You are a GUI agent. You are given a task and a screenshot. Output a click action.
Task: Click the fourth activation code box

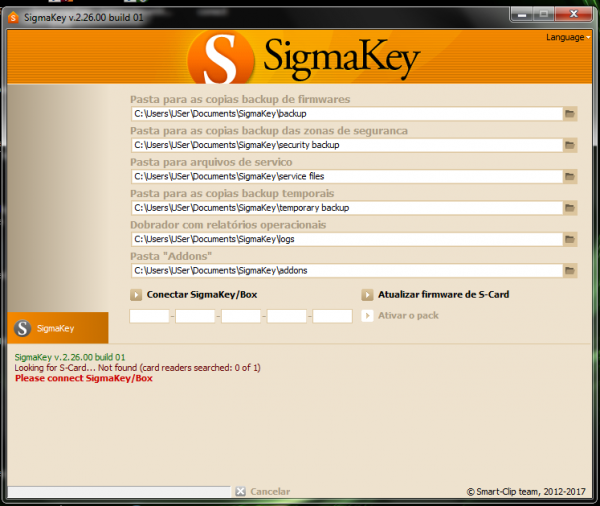coord(287,316)
